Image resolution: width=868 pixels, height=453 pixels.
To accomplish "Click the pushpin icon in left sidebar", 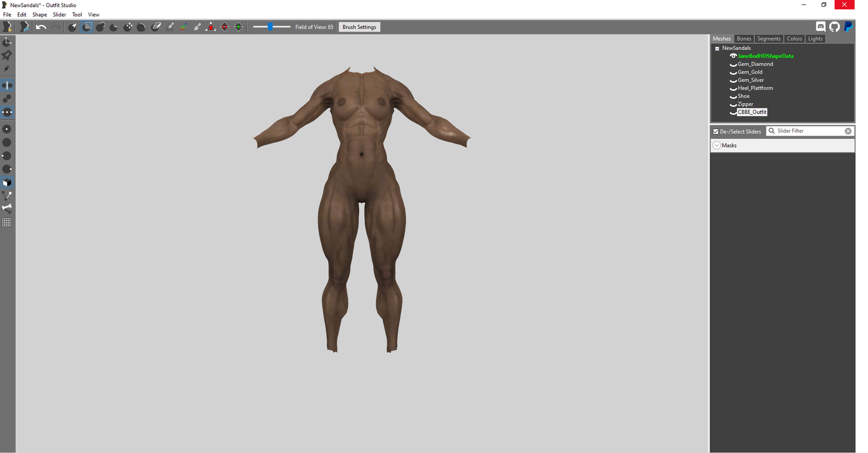I will click(7, 56).
